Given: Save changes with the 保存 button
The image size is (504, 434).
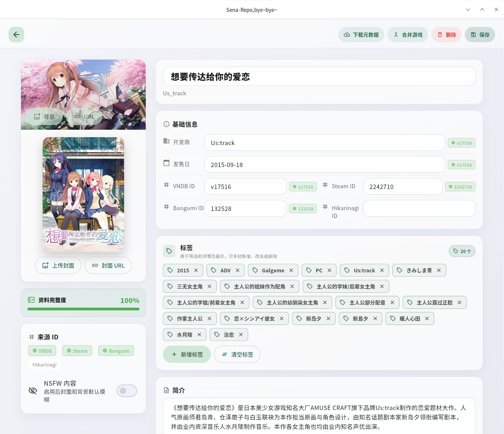Looking at the screenshot, I should click(480, 34).
